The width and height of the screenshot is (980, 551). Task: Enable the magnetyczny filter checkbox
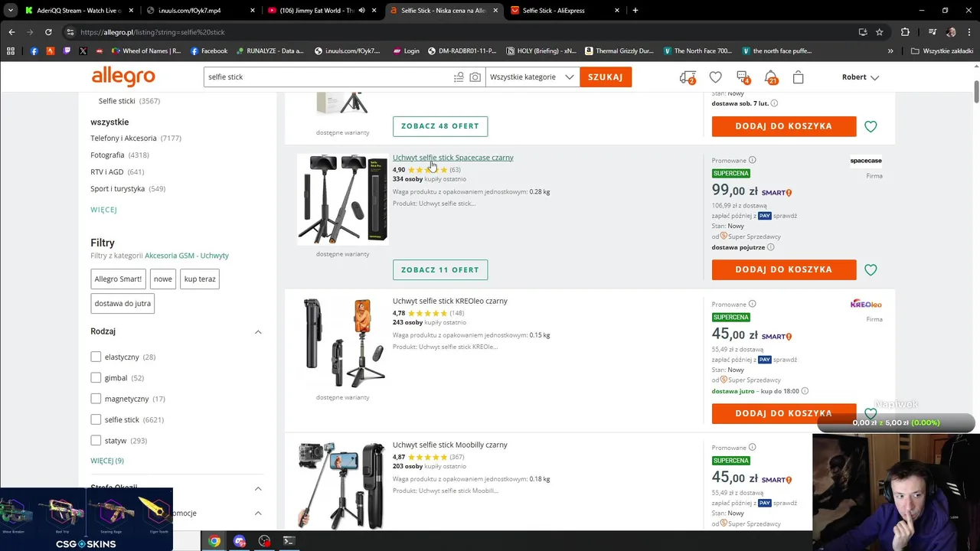coord(96,399)
